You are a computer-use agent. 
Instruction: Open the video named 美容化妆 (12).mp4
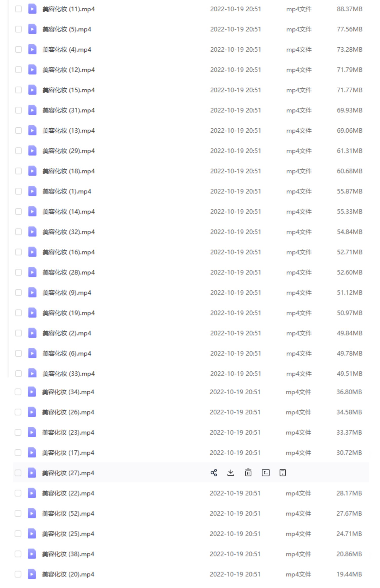point(68,70)
